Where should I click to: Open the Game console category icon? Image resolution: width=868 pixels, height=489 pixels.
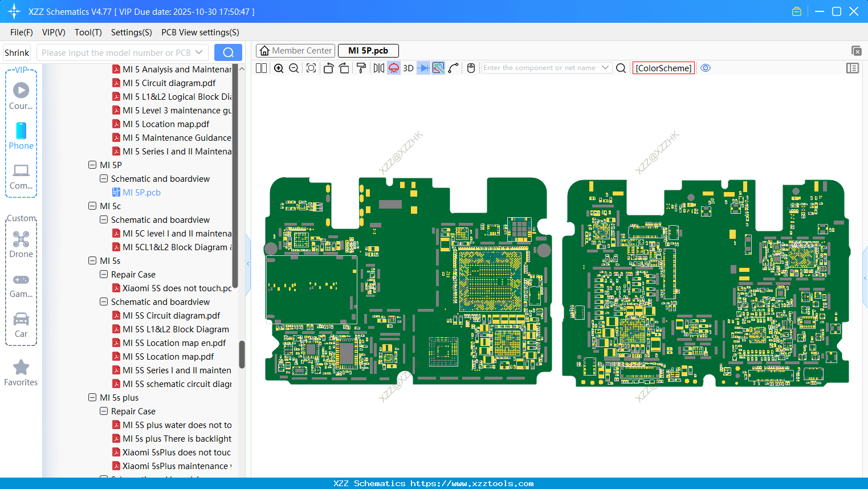tap(21, 286)
